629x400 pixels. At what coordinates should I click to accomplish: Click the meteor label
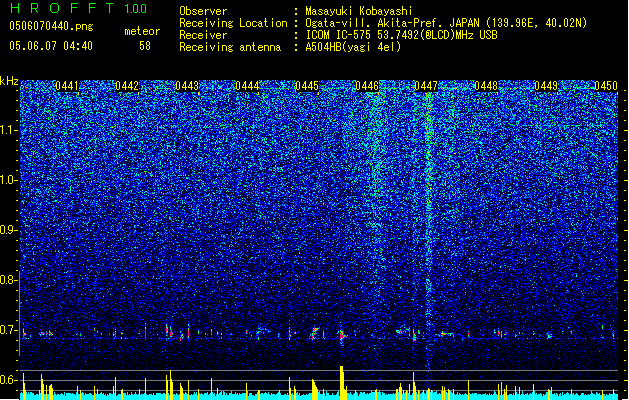[142, 31]
